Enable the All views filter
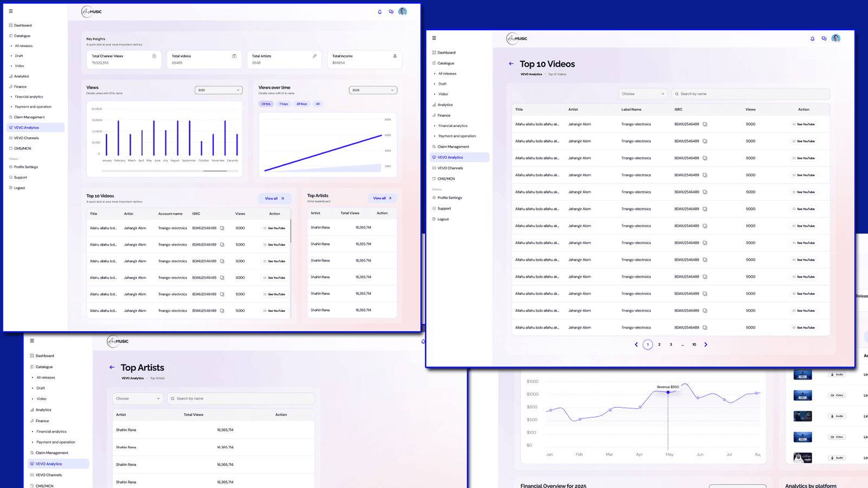The width and height of the screenshot is (868, 488). 318,103
